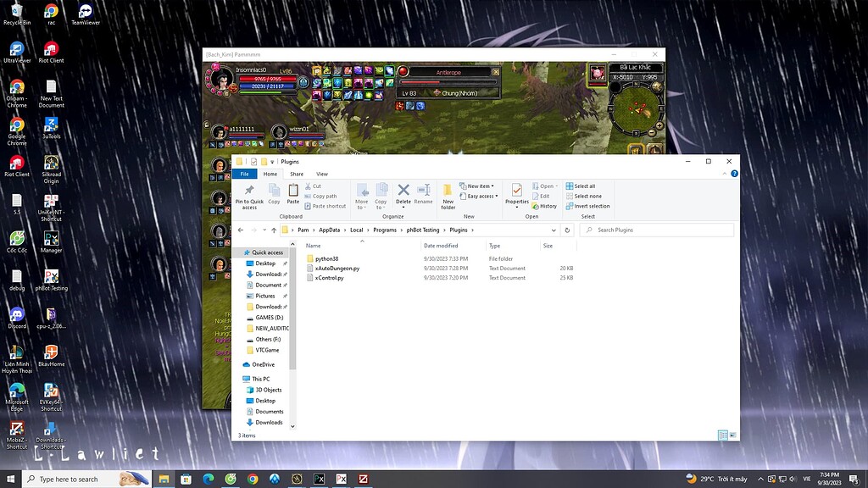Switch to the View tab
Screen dimensions: 868x488
[x=322, y=173]
